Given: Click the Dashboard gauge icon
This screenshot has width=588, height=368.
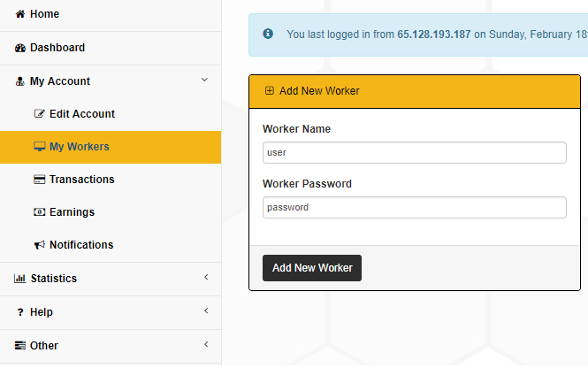Looking at the screenshot, I should pos(20,48).
